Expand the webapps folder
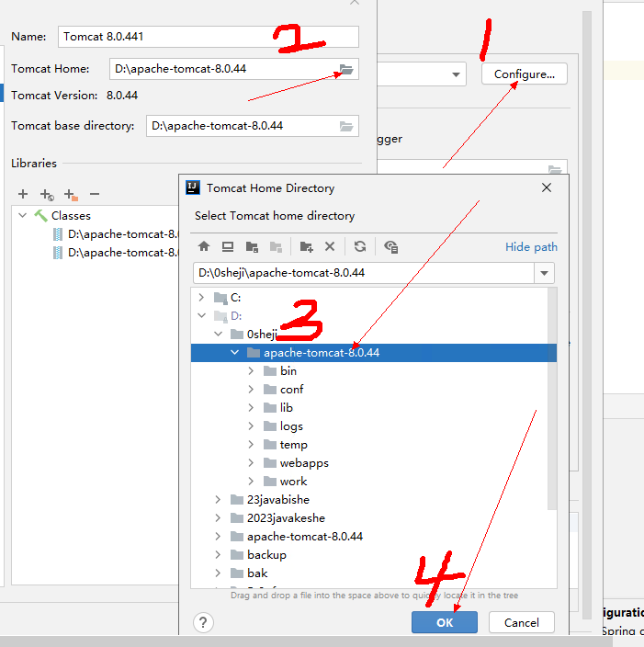The image size is (644, 647). pos(251,463)
